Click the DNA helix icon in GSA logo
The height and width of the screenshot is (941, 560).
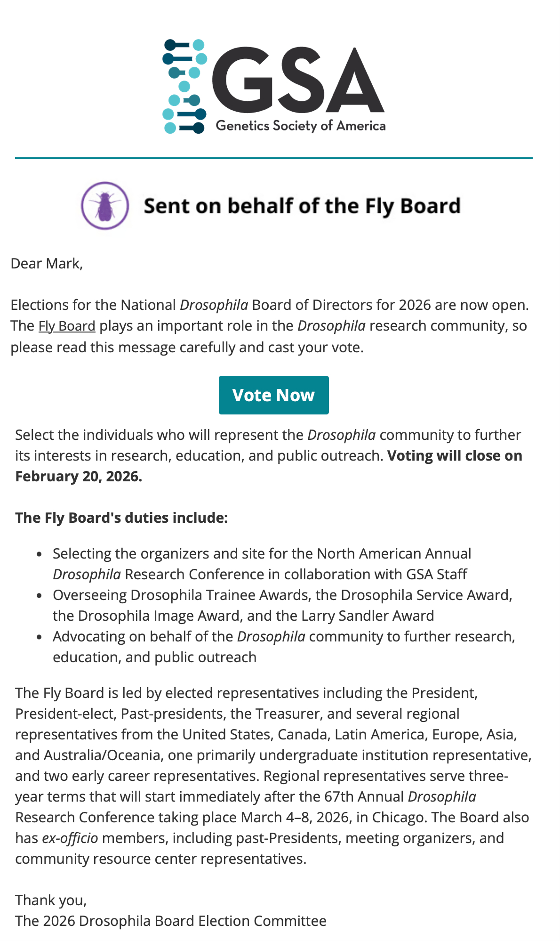point(184,86)
